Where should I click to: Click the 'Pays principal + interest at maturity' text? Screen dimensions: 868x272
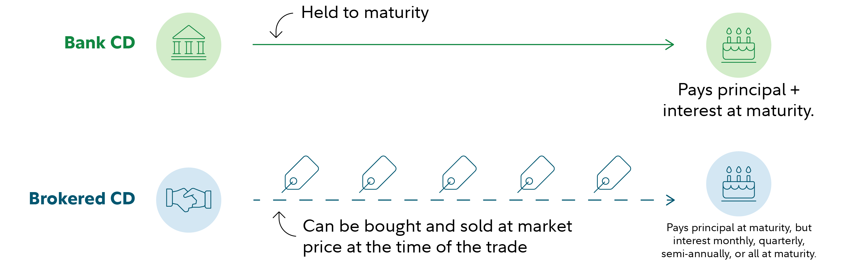(x=739, y=100)
